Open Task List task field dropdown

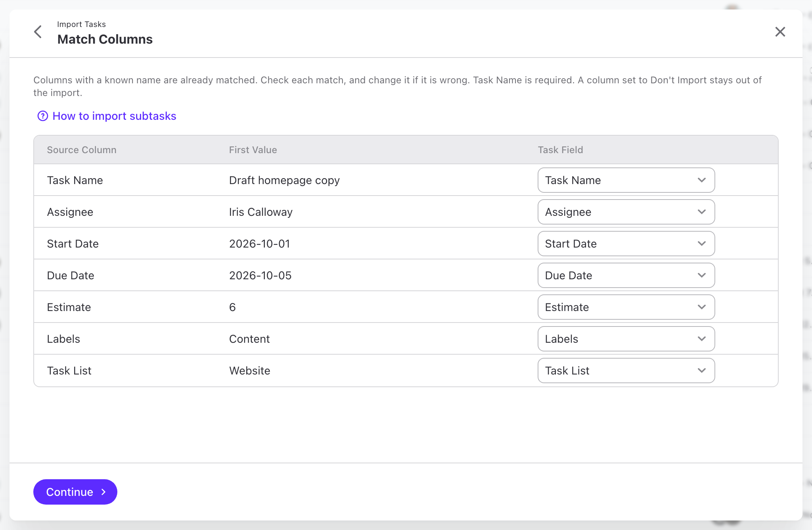tap(626, 371)
